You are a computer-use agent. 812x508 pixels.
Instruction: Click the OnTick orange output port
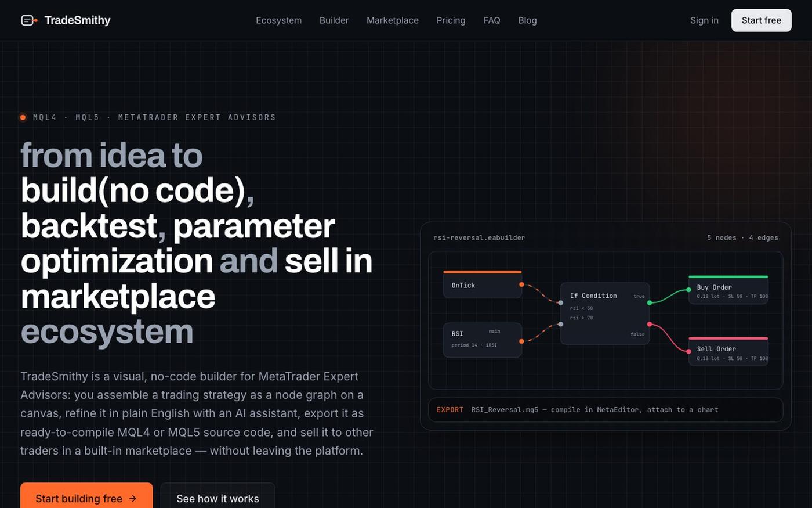click(521, 284)
